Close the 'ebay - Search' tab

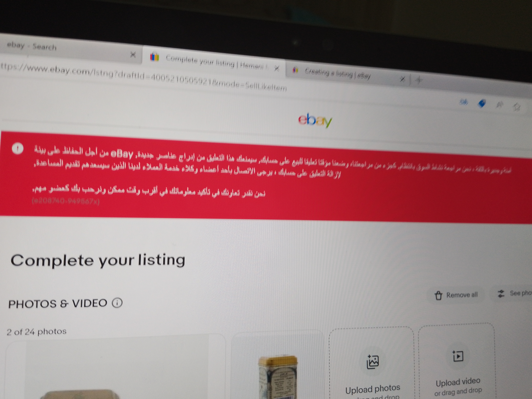(133, 55)
